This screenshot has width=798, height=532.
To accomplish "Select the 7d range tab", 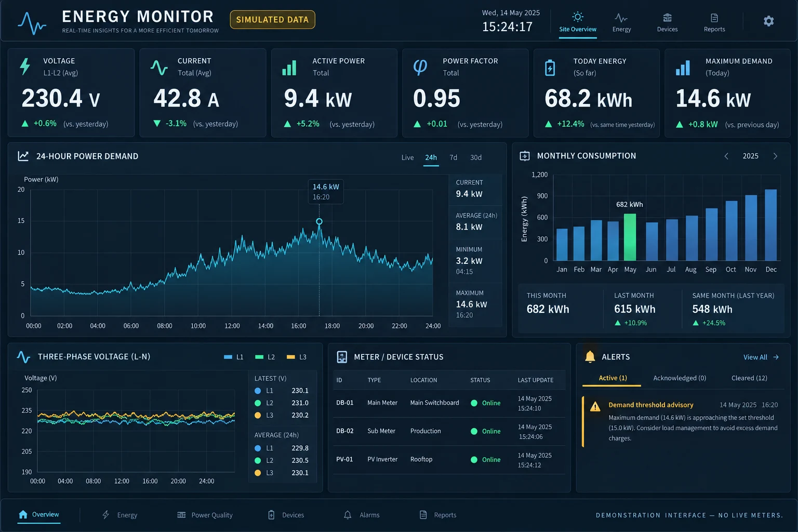I will pyautogui.click(x=454, y=157).
